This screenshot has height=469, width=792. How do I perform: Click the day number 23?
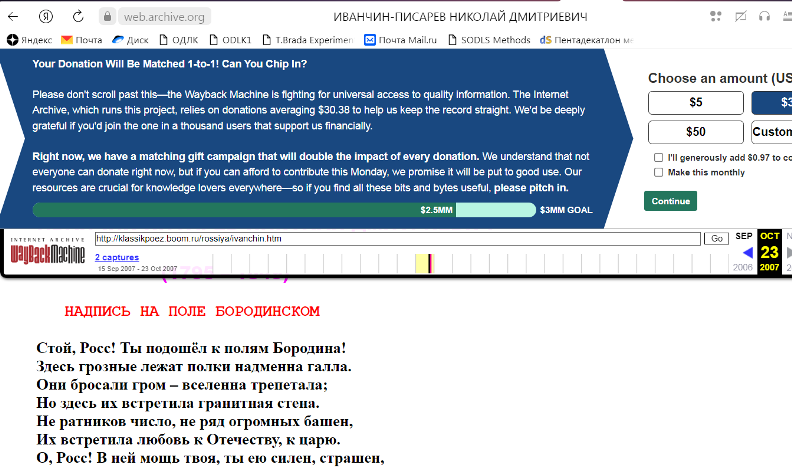(769, 252)
